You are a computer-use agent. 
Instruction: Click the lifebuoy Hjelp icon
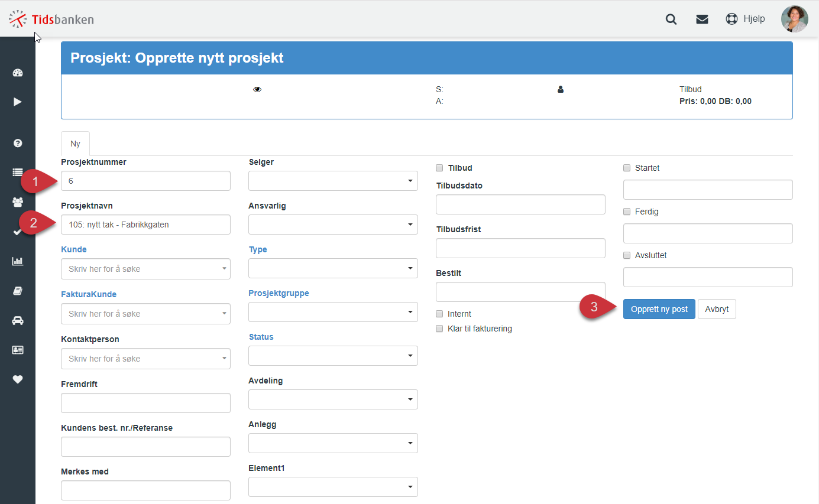tap(732, 19)
